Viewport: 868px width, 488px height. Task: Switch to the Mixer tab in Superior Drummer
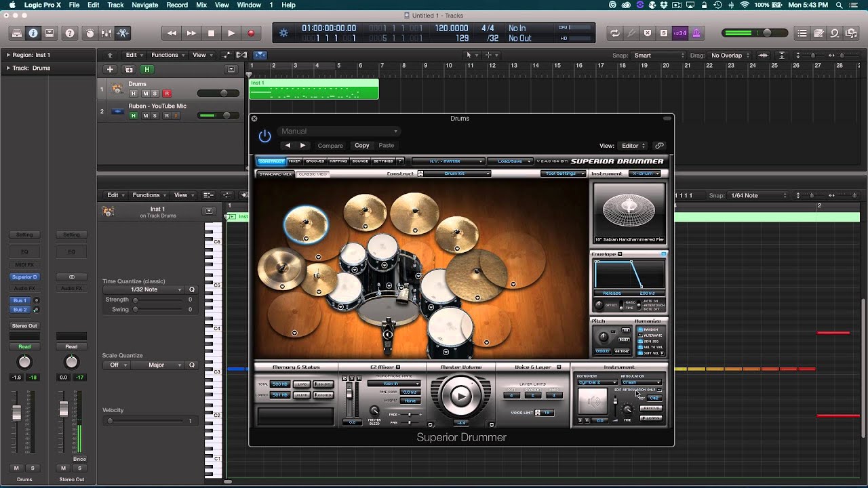294,161
